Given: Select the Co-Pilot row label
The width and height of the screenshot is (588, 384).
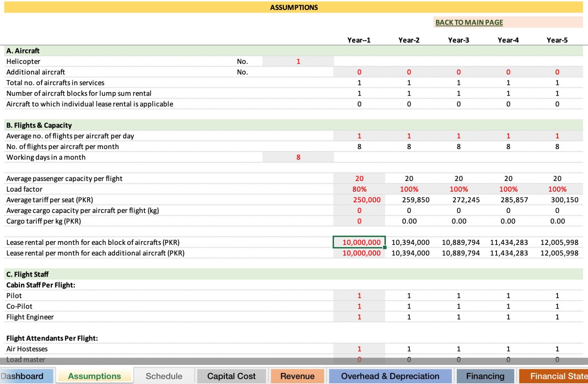Looking at the screenshot, I should pyautogui.click(x=19, y=306).
